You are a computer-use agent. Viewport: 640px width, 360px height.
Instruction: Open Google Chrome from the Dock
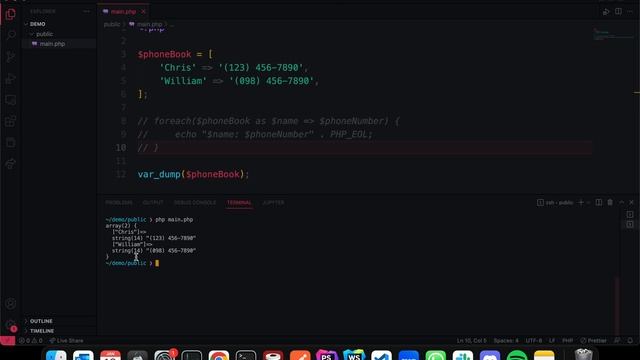point(219,355)
